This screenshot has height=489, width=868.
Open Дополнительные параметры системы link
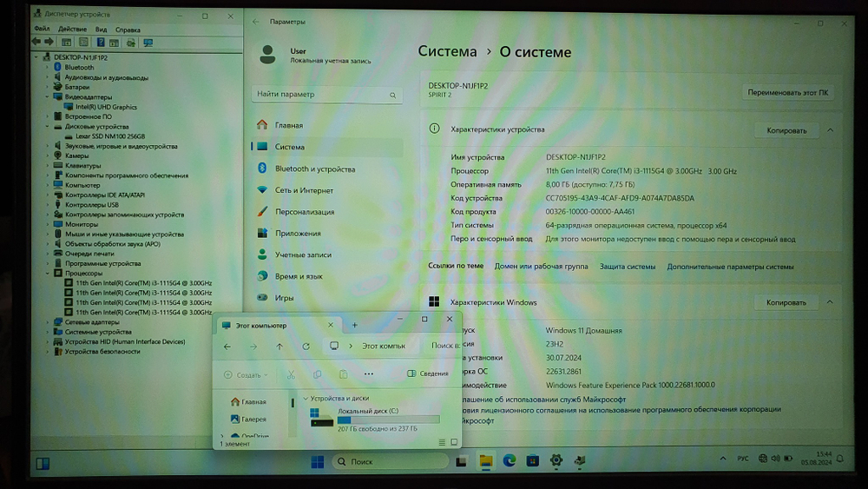(x=730, y=267)
